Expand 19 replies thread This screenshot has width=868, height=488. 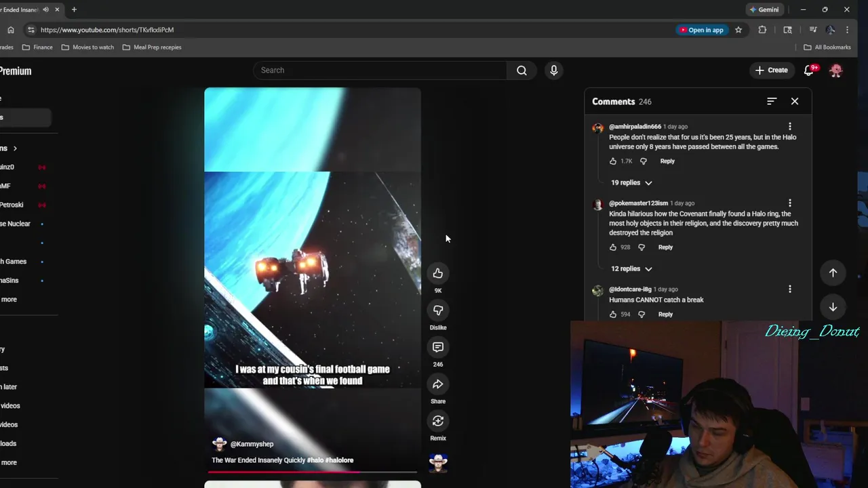point(631,183)
